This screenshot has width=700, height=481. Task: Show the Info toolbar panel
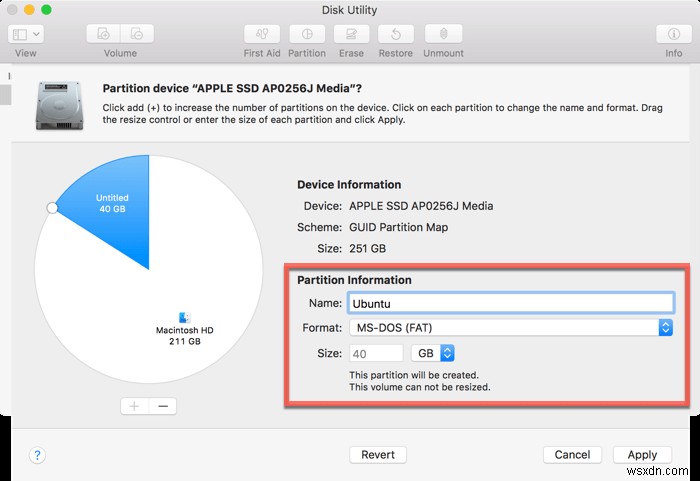coord(674,34)
